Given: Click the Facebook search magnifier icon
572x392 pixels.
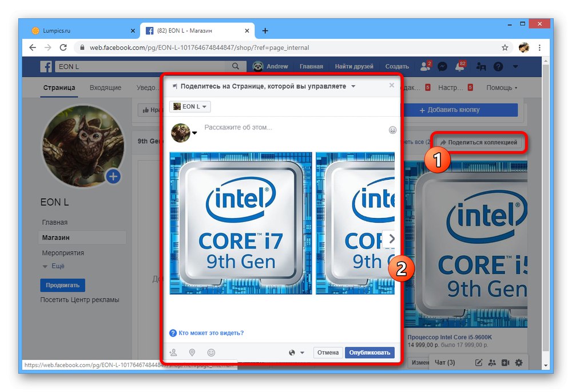Looking at the screenshot, I should click(236, 66).
